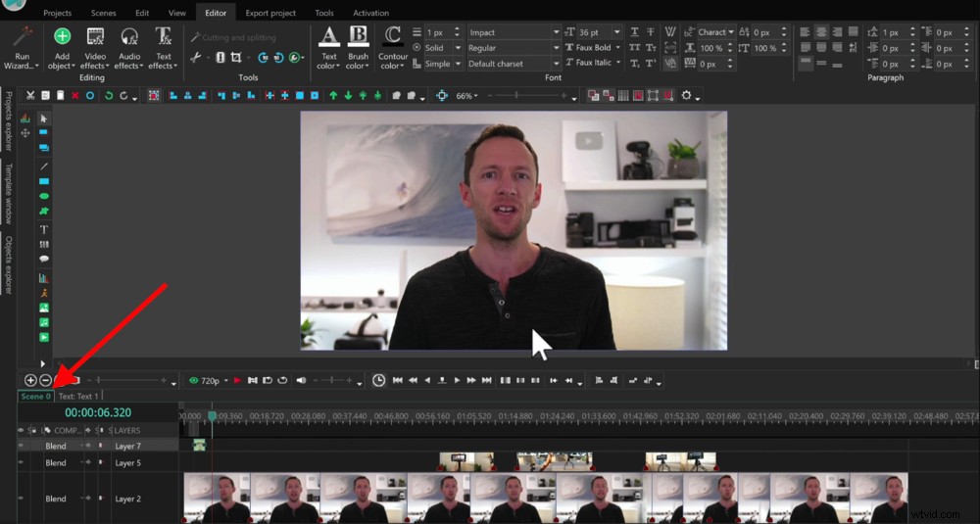This screenshot has width=980, height=524.
Task: Click the green Add object button
Action: (62, 48)
